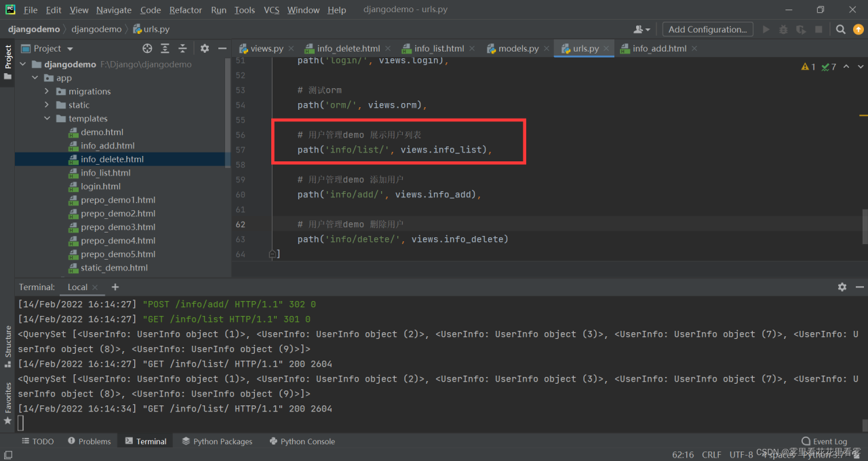Screen dimensions: 868x461
Task: Collapse the app folder
Action: 35,78
